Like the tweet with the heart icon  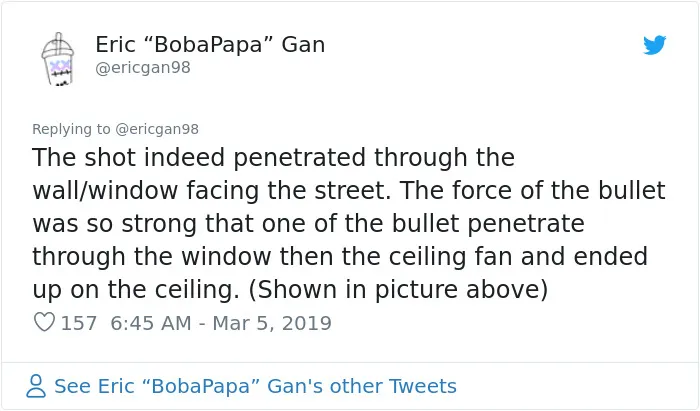(x=44, y=322)
